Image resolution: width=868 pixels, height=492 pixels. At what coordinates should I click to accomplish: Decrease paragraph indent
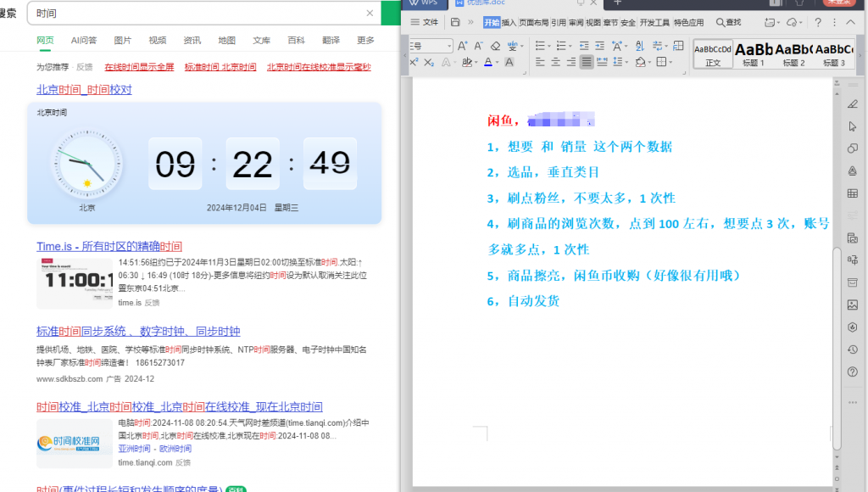pyautogui.click(x=584, y=46)
